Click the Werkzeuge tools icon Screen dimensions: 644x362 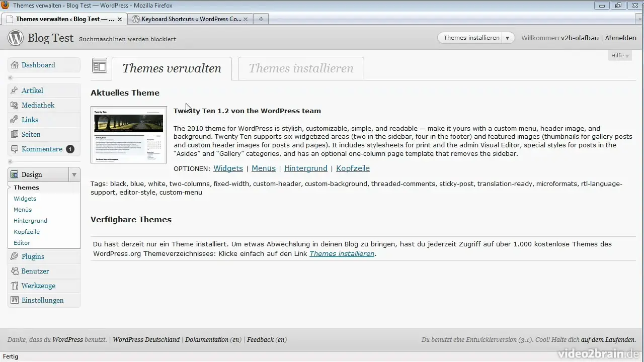coord(15,286)
